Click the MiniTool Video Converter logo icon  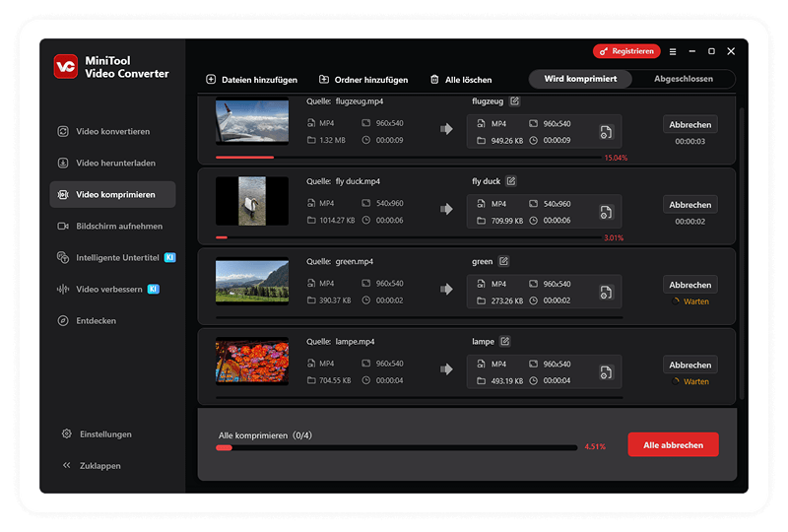click(x=66, y=66)
